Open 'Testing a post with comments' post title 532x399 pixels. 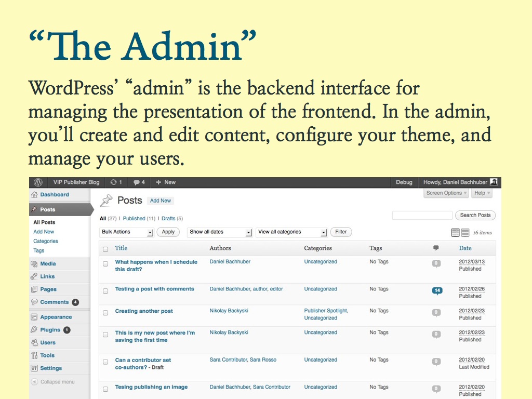pyautogui.click(x=154, y=289)
